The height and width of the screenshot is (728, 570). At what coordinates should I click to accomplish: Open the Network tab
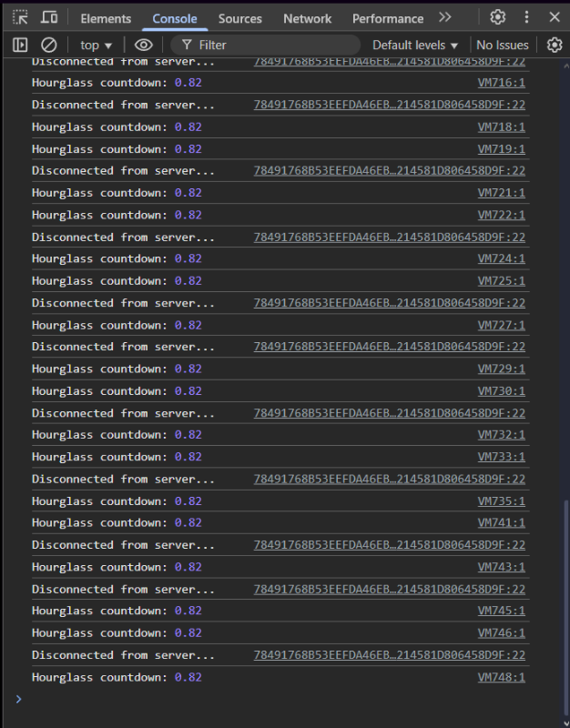(x=307, y=18)
